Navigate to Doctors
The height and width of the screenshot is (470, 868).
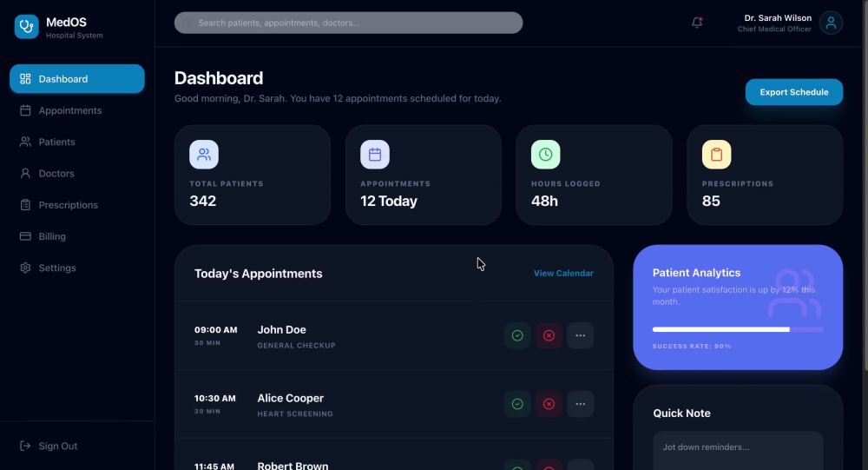click(77, 174)
